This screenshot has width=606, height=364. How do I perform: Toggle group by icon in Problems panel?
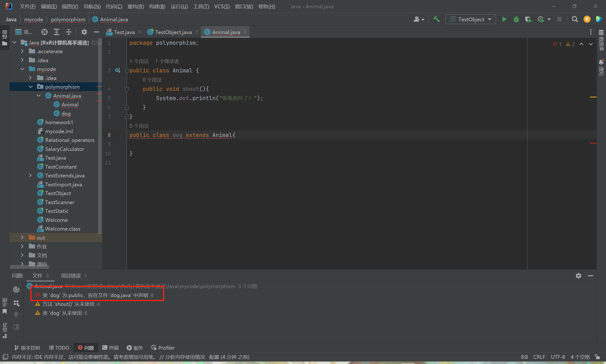[16, 303]
